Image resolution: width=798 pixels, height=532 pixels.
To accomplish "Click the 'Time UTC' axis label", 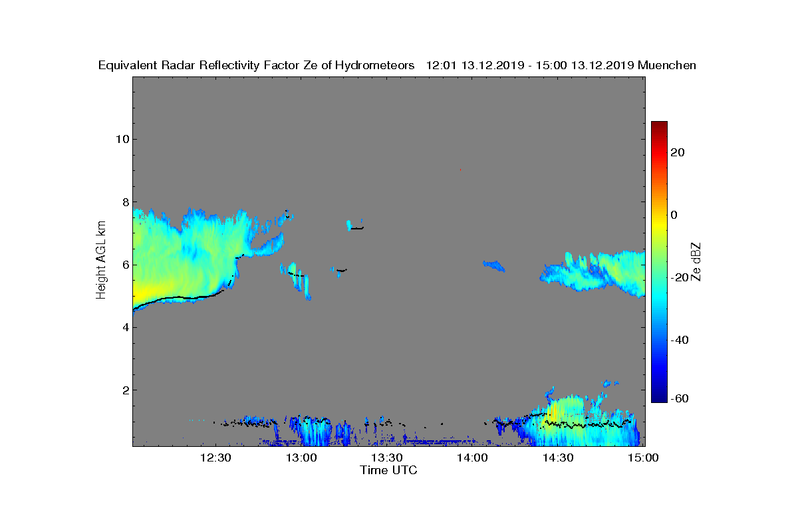I will 389,470.
